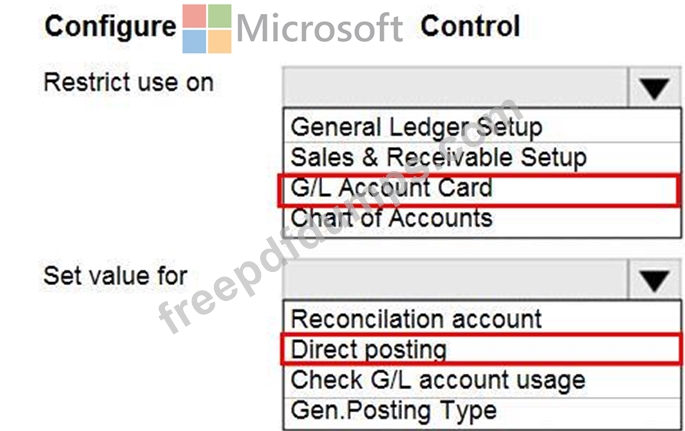Screen dimensions: 685x431
Task: Open the Restrict use on dropdown arrow
Action: pyautogui.click(x=654, y=89)
